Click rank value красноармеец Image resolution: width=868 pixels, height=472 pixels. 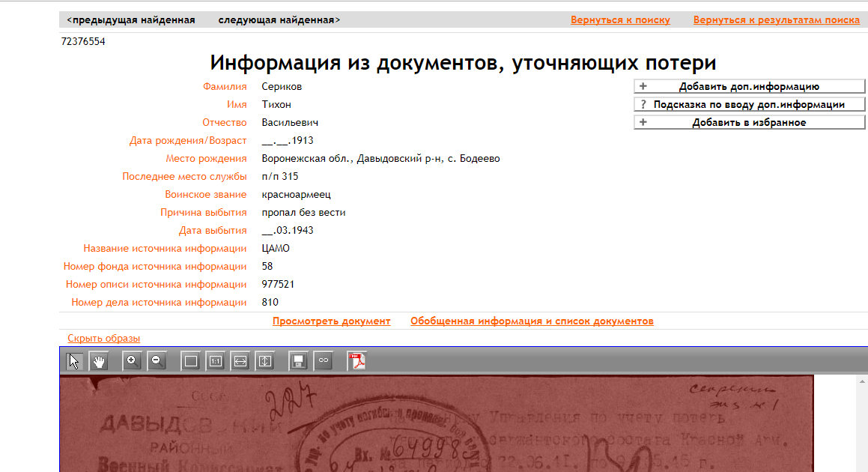pos(296,195)
